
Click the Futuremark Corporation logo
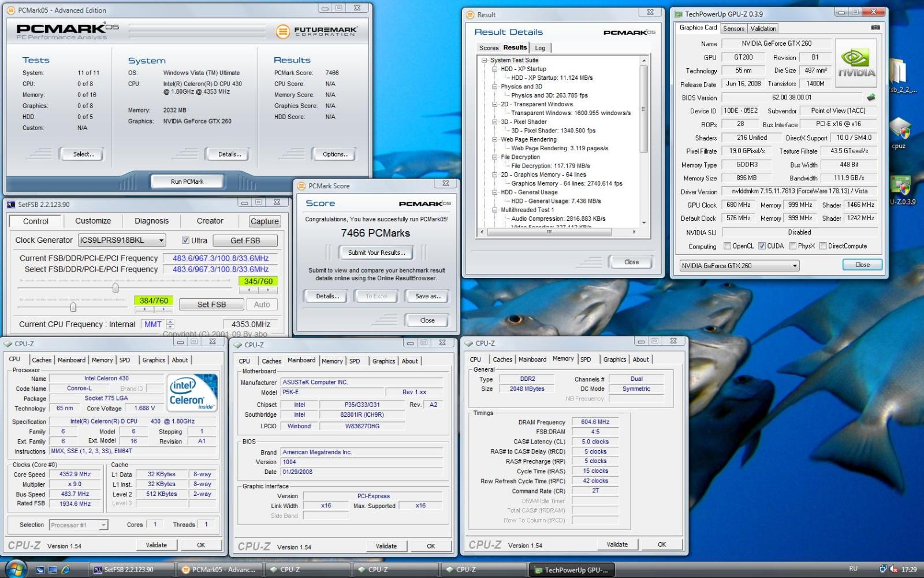(316, 31)
